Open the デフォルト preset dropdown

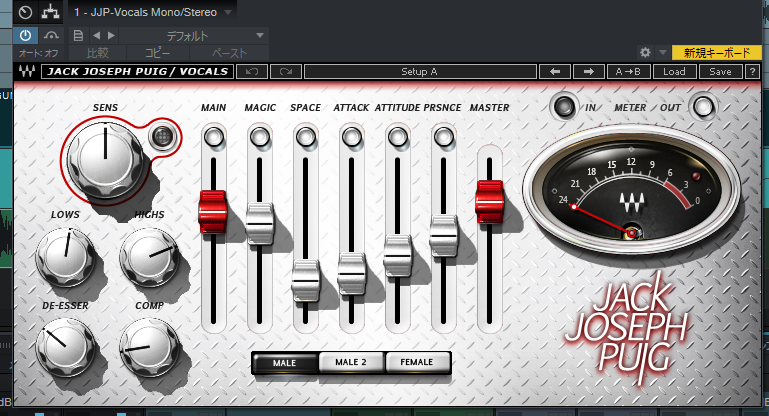[x=193, y=36]
